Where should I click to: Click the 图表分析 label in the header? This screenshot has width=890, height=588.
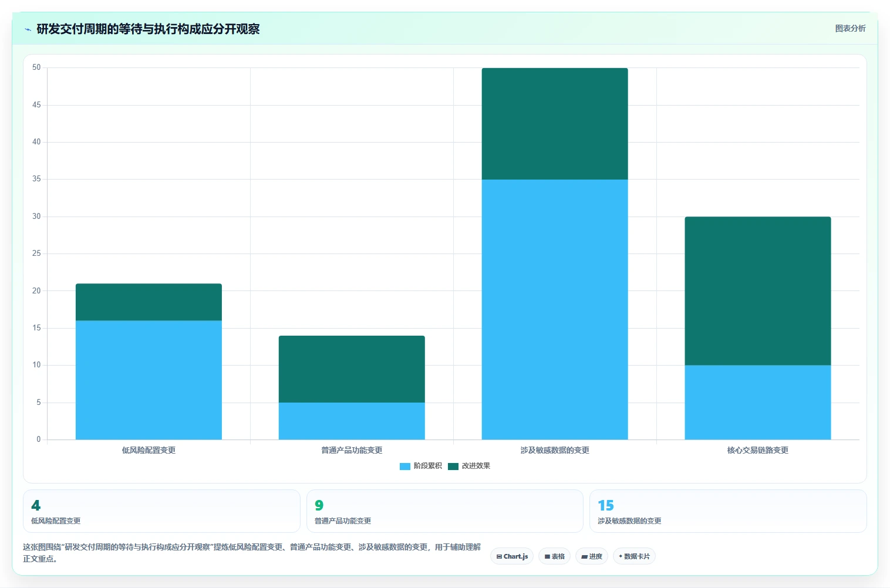(x=850, y=28)
